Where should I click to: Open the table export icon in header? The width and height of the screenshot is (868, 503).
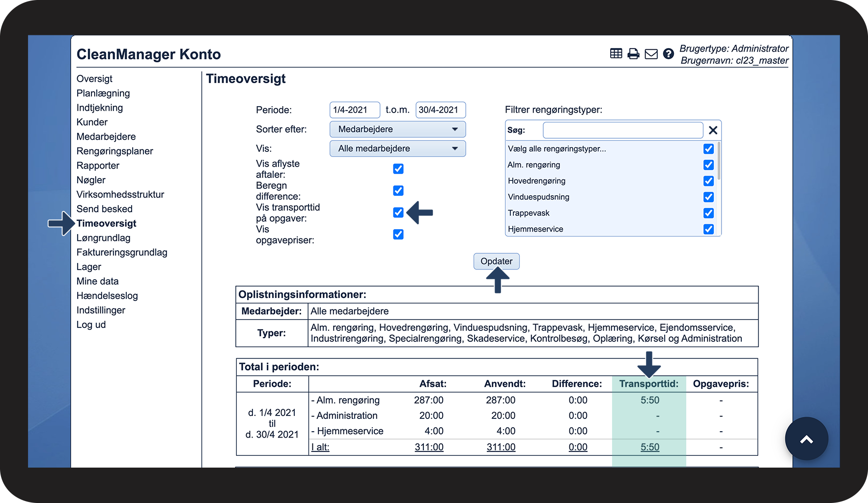(x=616, y=54)
